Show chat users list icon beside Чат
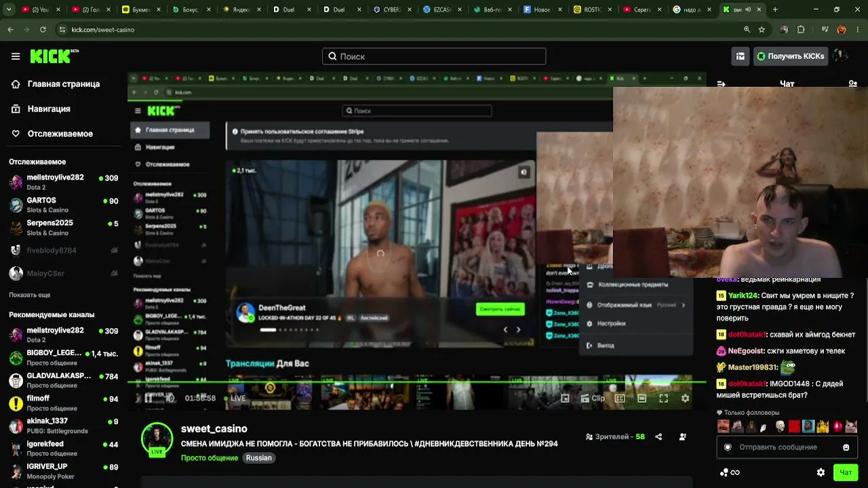868x488 pixels. tap(852, 84)
